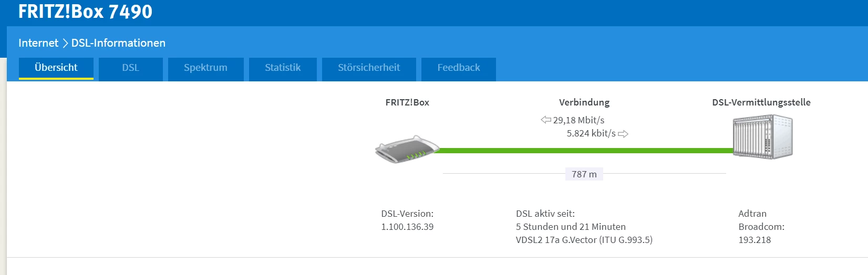
Task: Click the DSL exchange server rack icon
Action: click(x=762, y=137)
